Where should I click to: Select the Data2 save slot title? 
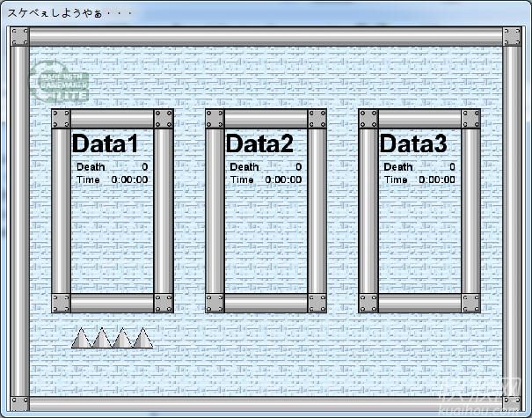click(x=259, y=144)
